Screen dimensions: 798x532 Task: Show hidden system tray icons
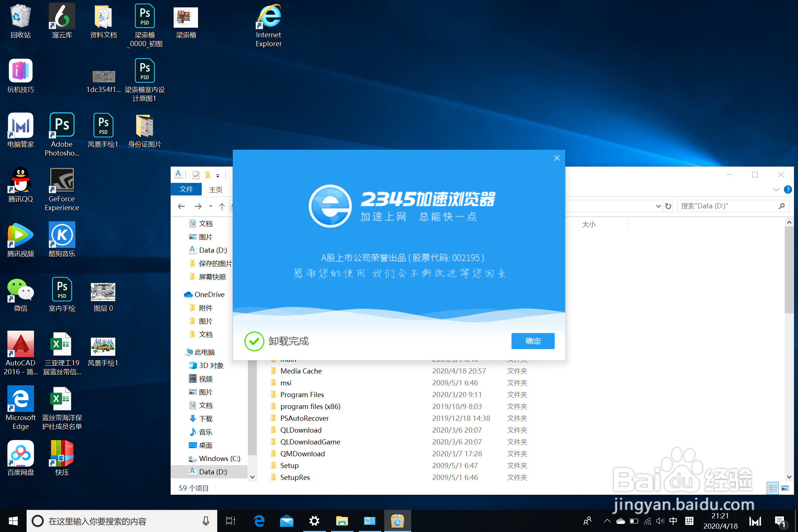[x=607, y=521]
